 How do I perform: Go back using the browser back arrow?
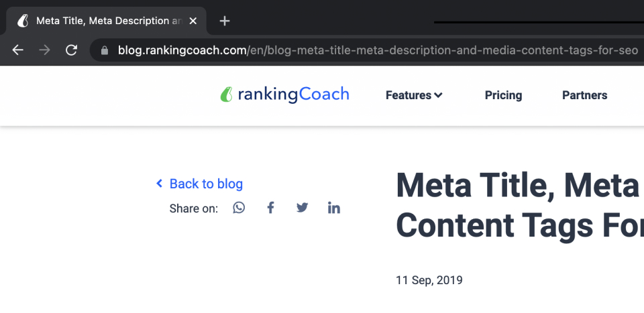tap(17, 50)
